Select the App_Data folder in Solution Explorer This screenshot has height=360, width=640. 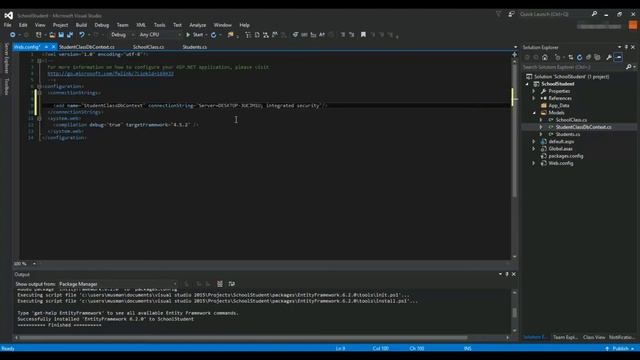tap(559, 106)
